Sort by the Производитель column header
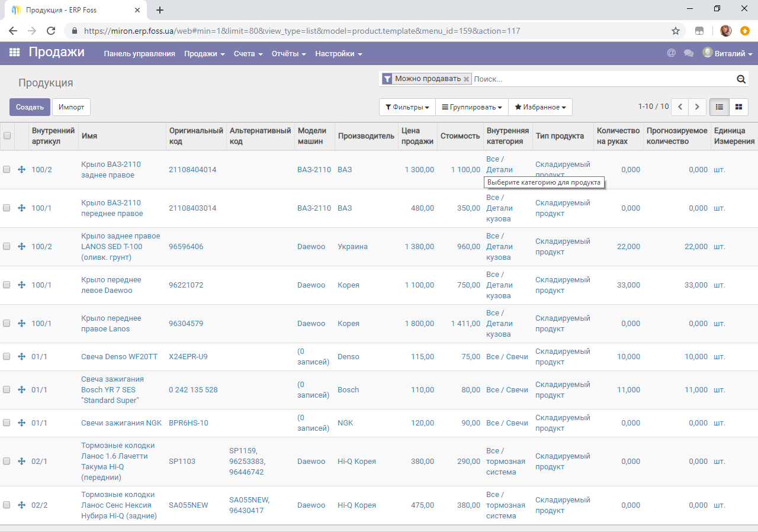 pyautogui.click(x=366, y=136)
